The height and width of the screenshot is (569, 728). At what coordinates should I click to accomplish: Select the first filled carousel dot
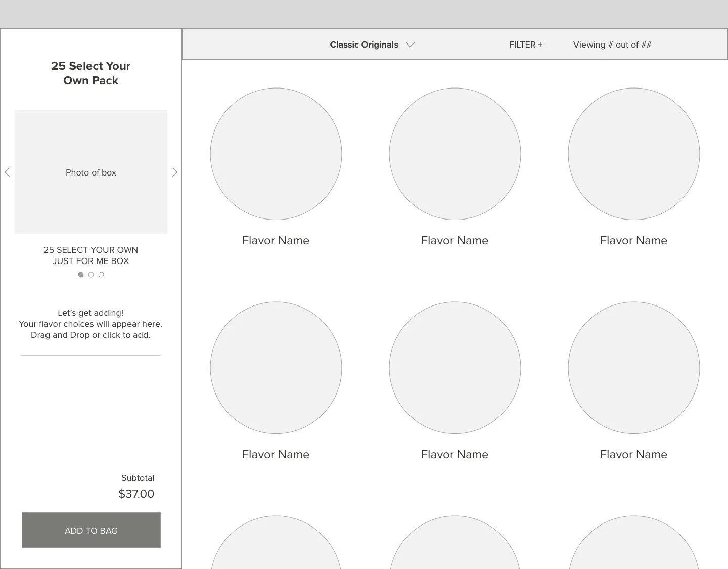pos(81,275)
